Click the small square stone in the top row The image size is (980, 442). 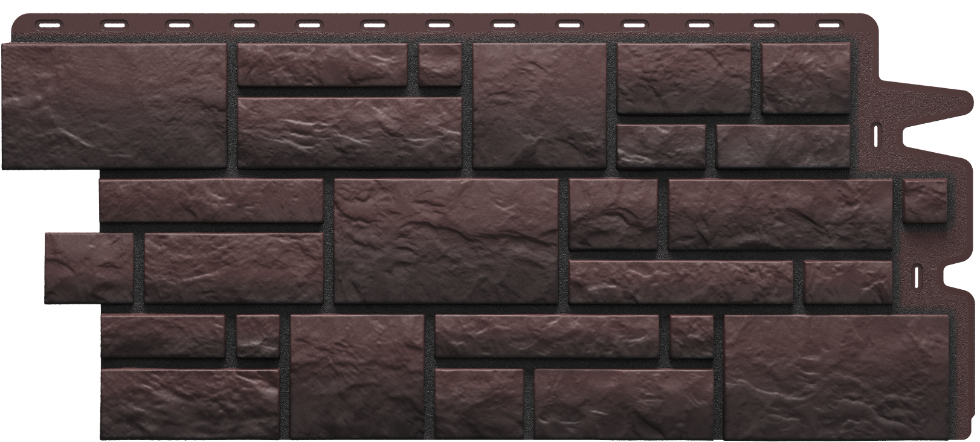point(440,65)
